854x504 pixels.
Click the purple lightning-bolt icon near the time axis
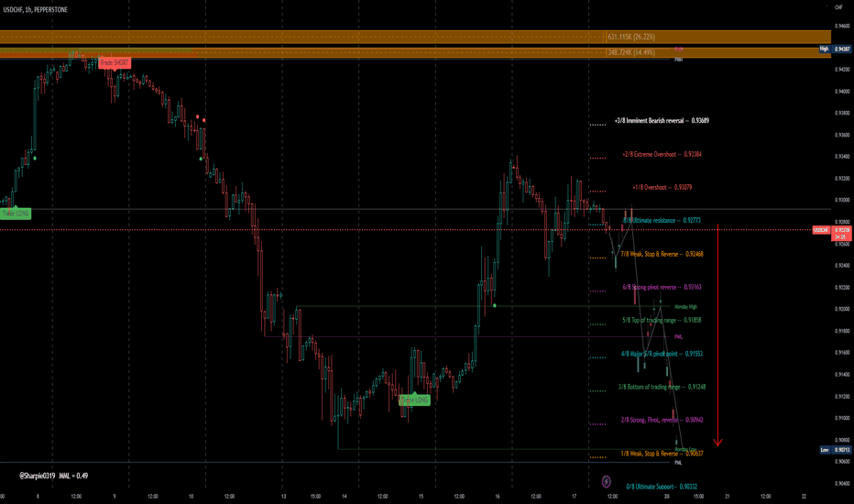tap(607, 482)
